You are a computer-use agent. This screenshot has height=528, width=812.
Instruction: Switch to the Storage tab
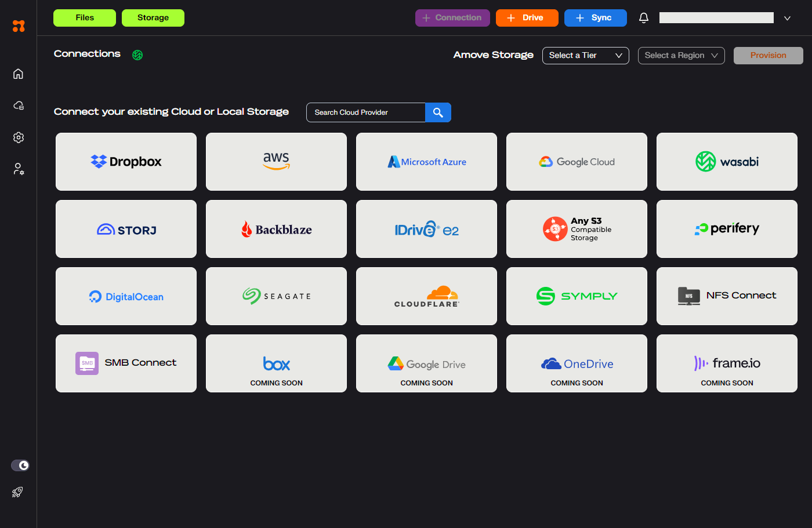(x=153, y=18)
